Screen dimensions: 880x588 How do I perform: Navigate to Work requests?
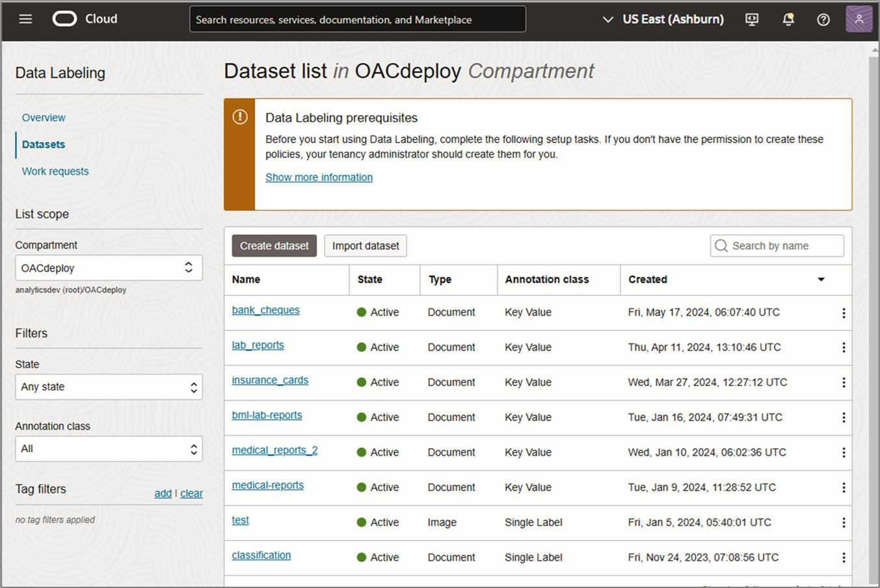coord(55,171)
